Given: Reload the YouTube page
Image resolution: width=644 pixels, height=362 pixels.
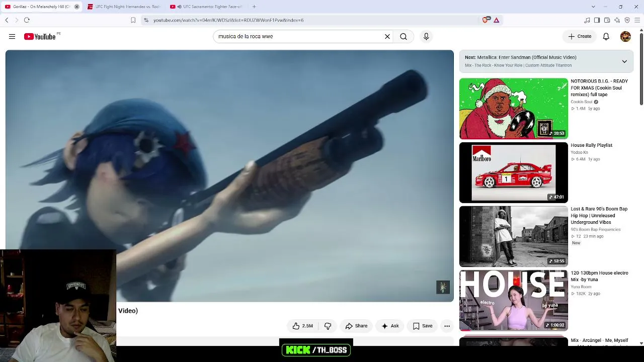Looking at the screenshot, I should tap(27, 20).
